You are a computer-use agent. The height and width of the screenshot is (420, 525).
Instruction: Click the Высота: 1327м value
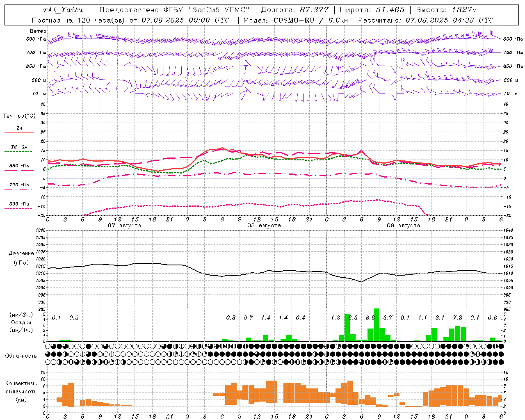point(446,10)
